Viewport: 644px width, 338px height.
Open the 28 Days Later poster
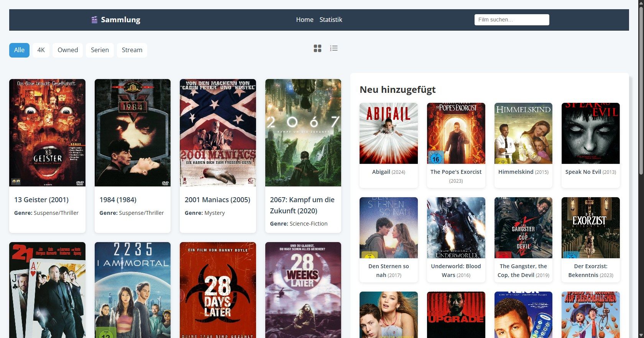[x=218, y=290]
